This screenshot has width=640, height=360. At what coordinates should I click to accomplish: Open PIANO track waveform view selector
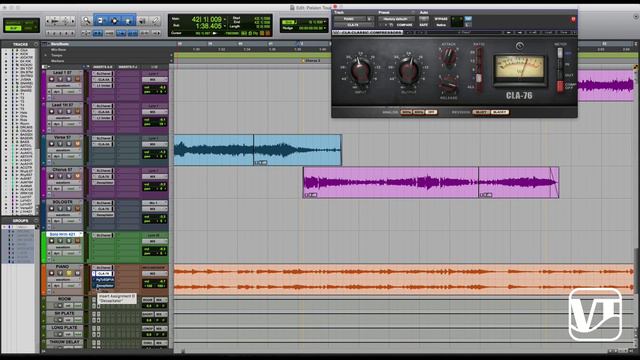point(64,280)
